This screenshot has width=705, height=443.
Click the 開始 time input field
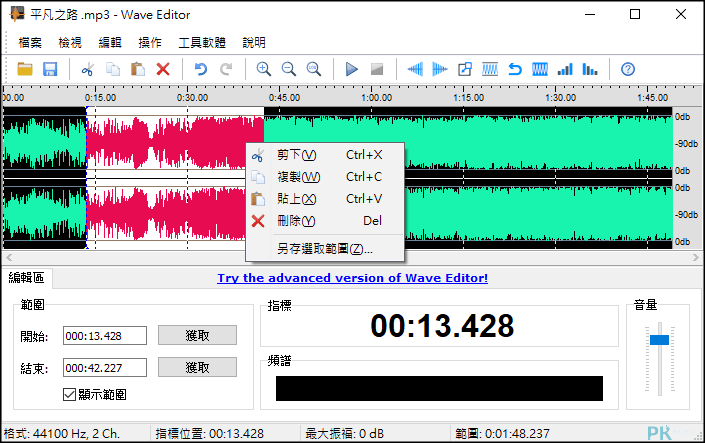[105, 336]
